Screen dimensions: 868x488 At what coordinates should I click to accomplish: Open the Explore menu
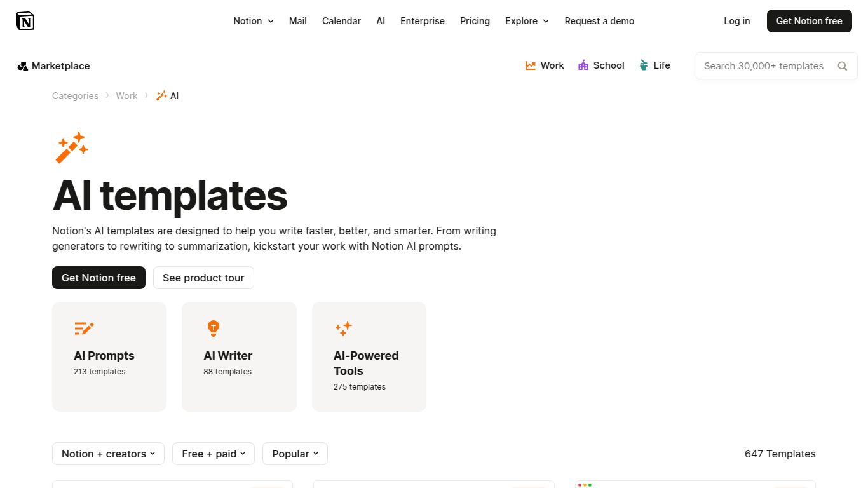pos(527,21)
